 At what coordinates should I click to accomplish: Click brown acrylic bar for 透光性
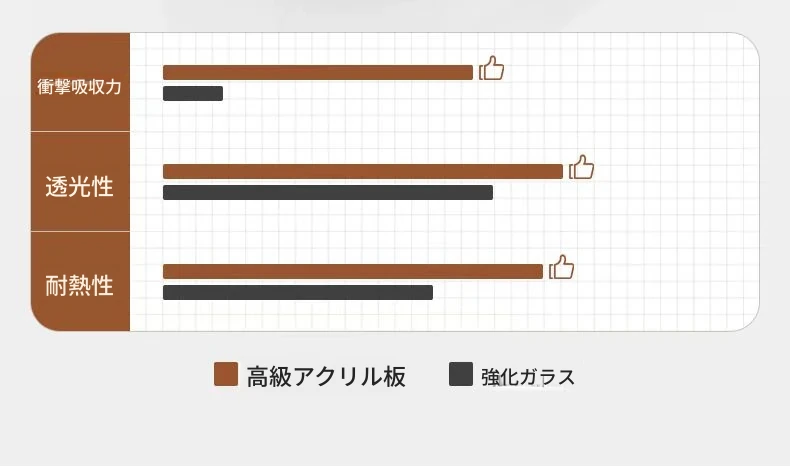(x=363, y=171)
